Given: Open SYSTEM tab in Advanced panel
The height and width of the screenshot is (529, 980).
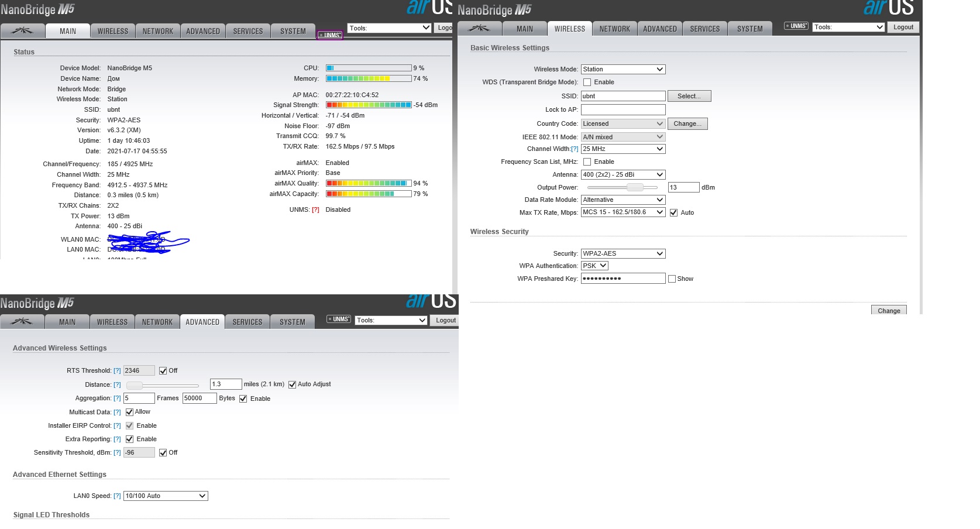Looking at the screenshot, I should pos(293,322).
